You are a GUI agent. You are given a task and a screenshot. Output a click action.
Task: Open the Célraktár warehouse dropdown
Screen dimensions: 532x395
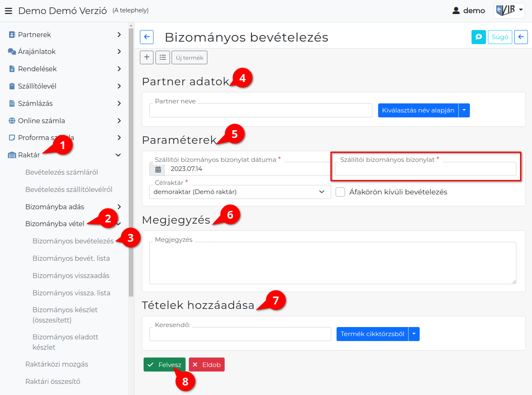point(240,192)
